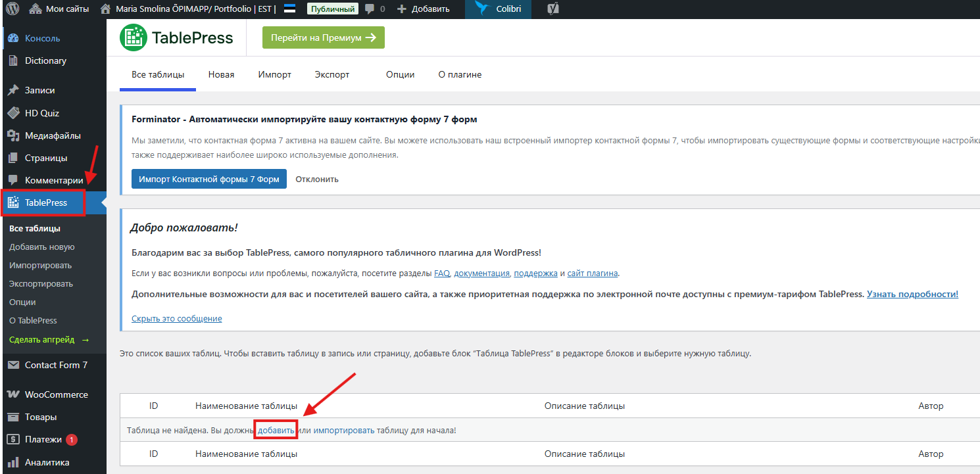Click the TablePress sidebar menu icon
This screenshot has width=980, height=474.
[x=13, y=202]
